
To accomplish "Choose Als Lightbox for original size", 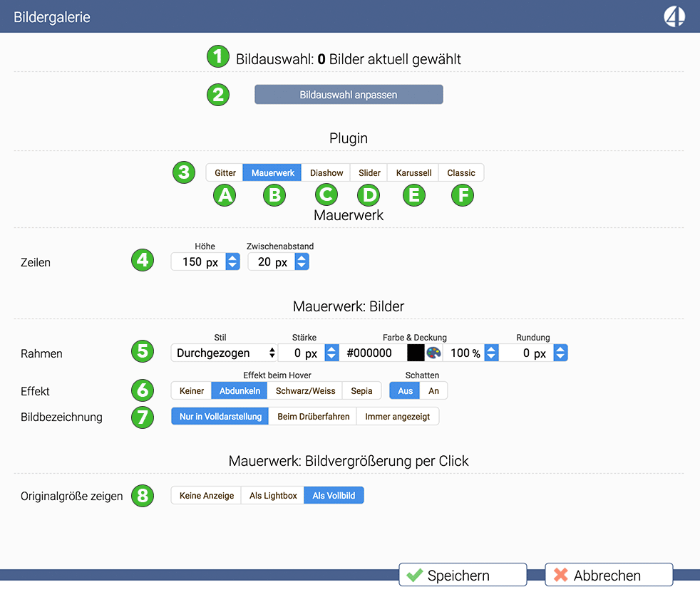I will coord(273,496).
